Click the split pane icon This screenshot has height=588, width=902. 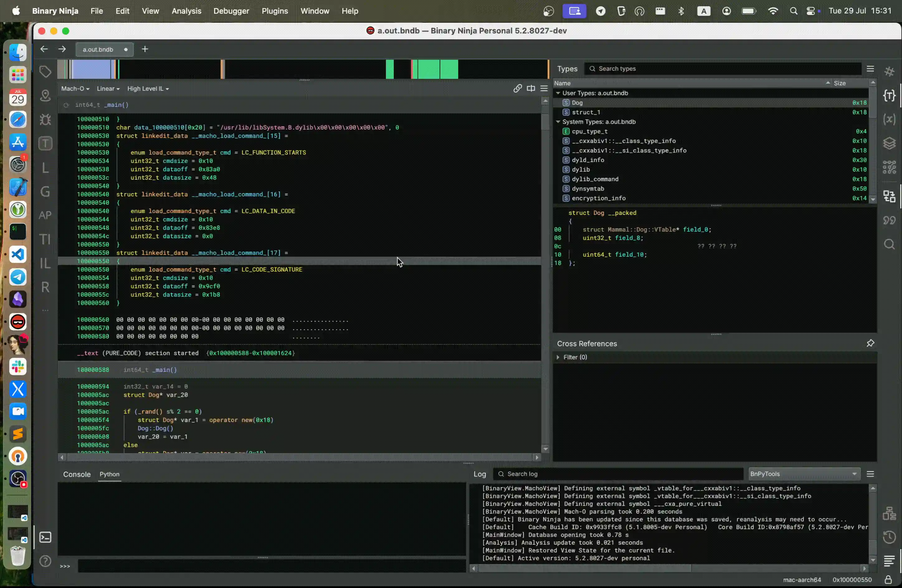531,89
